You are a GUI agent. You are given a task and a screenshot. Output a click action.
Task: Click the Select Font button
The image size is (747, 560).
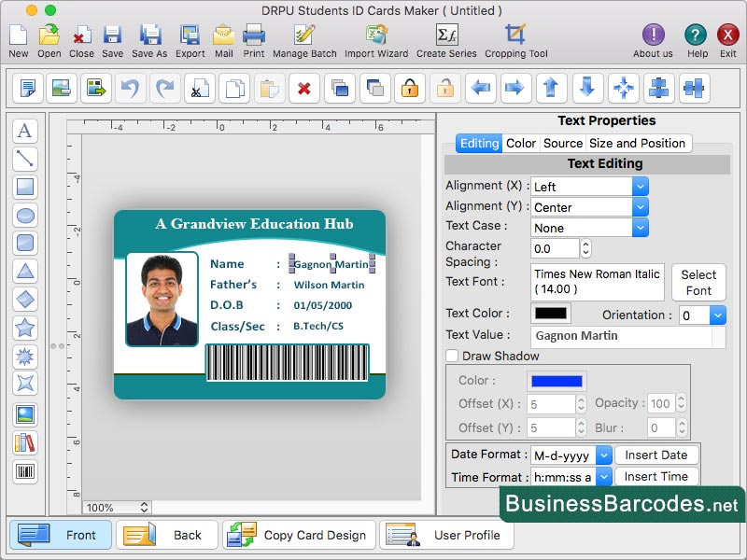698,281
